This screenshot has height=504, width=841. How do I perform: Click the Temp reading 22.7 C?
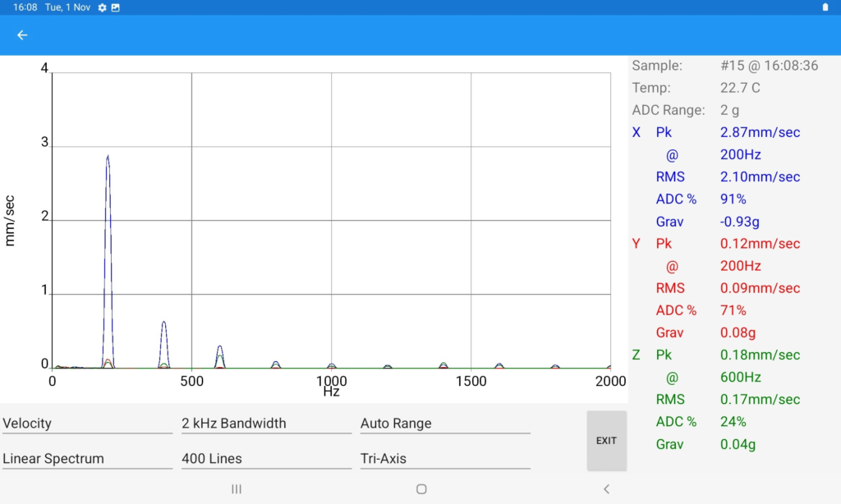741,87
